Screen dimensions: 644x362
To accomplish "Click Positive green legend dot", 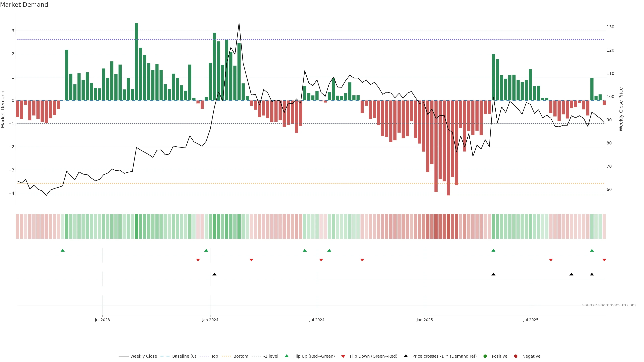I will [x=485, y=356].
